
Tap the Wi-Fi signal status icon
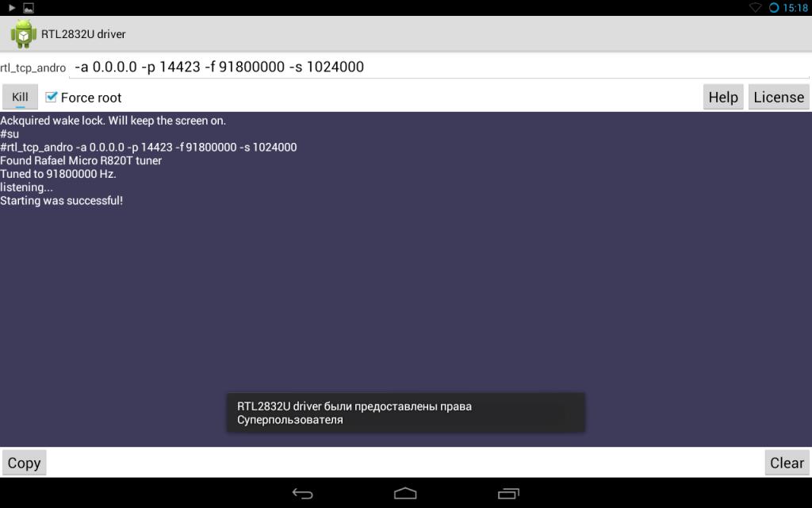point(755,8)
